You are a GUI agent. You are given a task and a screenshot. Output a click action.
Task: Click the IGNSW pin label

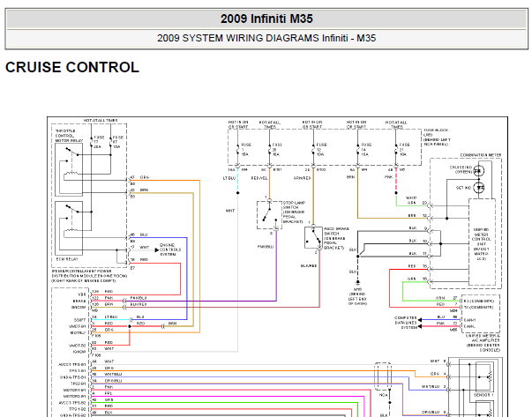pyautogui.click(x=79, y=352)
